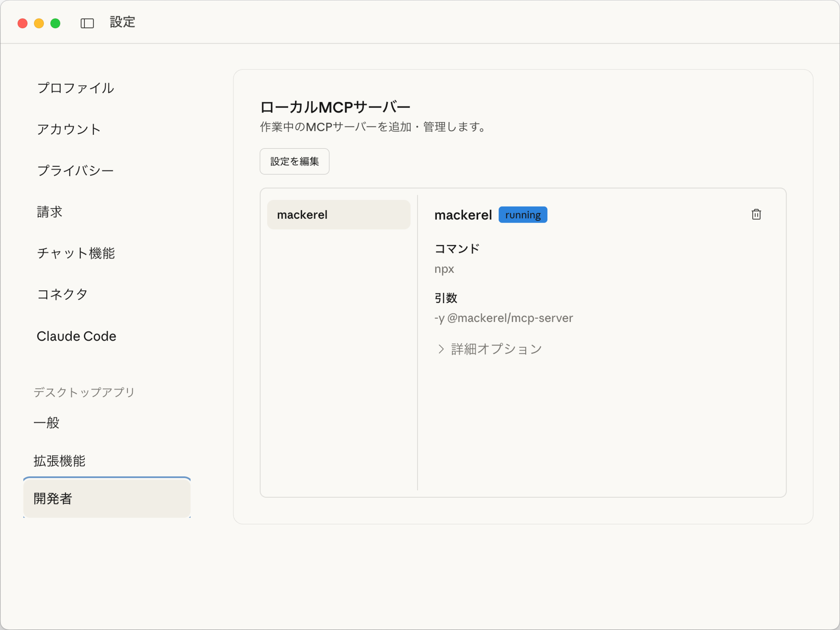
Task: Open Claude Code settings
Action: [x=76, y=336]
